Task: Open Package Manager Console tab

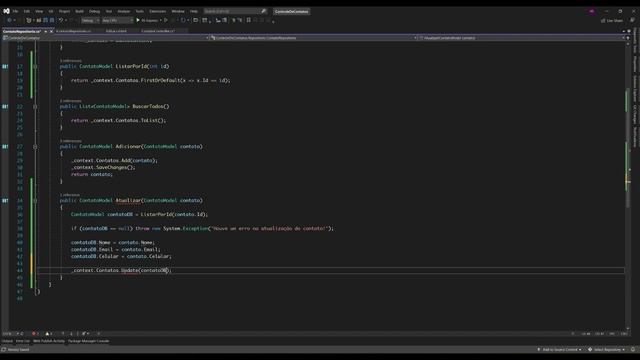Action: click(x=89, y=341)
